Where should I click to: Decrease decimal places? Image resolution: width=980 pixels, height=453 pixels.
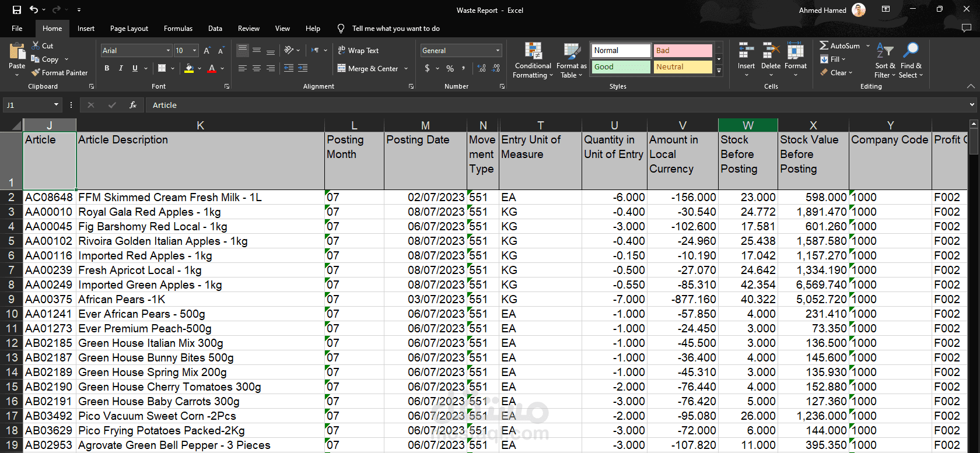(496, 68)
